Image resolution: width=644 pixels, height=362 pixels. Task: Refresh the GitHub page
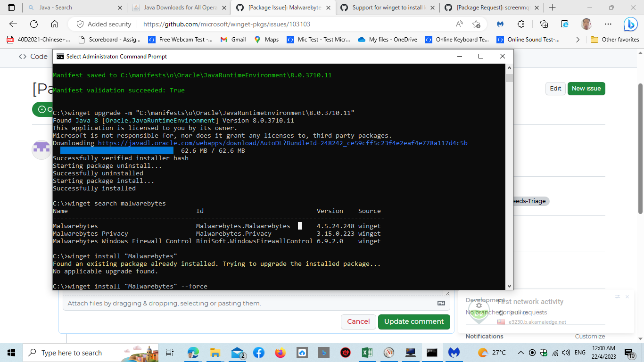tap(34, 24)
